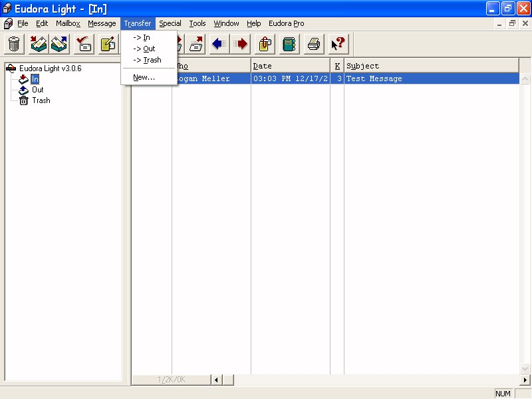Close the open Transfer menu
Image resolution: width=532 pixels, height=399 pixels.
(138, 23)
